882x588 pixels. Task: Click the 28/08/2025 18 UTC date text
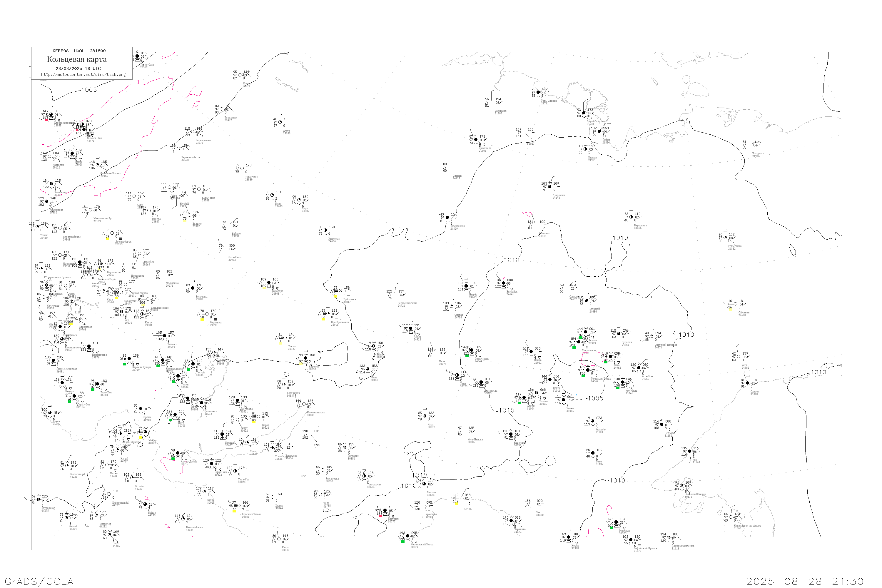pyautogui.click(x=78, y=69)
